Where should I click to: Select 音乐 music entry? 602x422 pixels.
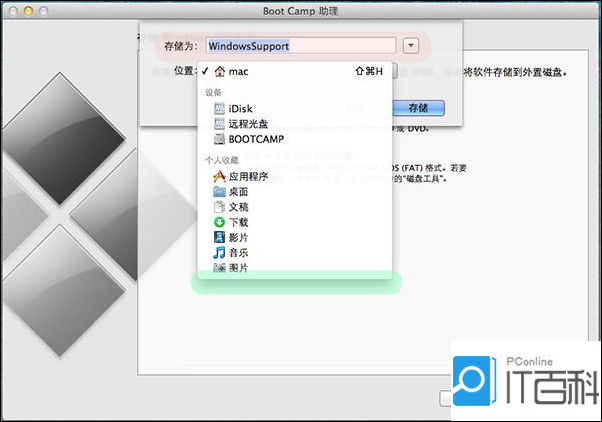(x=295, y=253)
